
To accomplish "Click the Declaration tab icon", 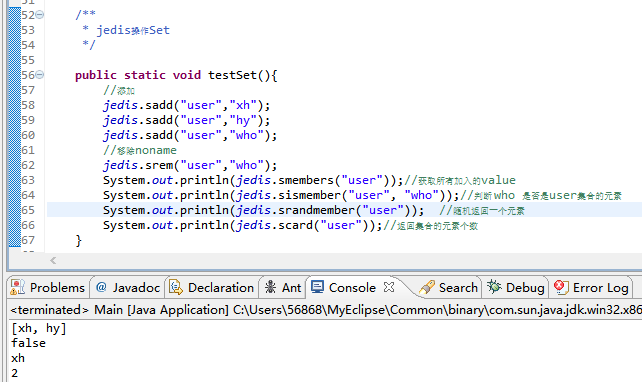I will tap(176, 287).
